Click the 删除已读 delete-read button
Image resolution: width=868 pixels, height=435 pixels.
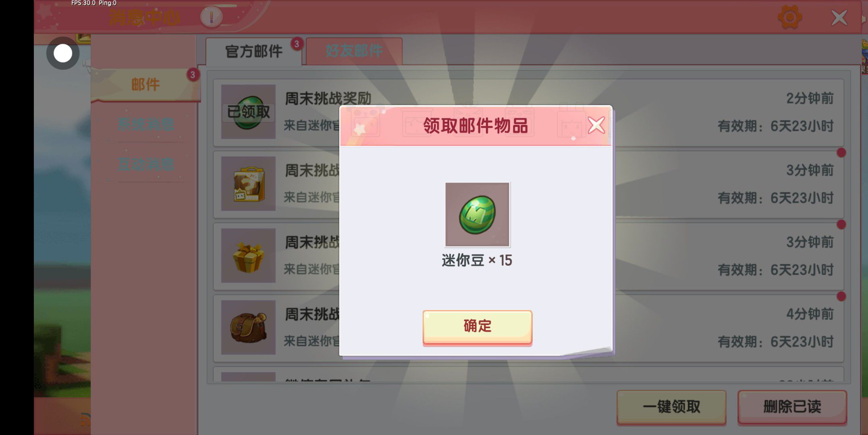pos(792,407)
